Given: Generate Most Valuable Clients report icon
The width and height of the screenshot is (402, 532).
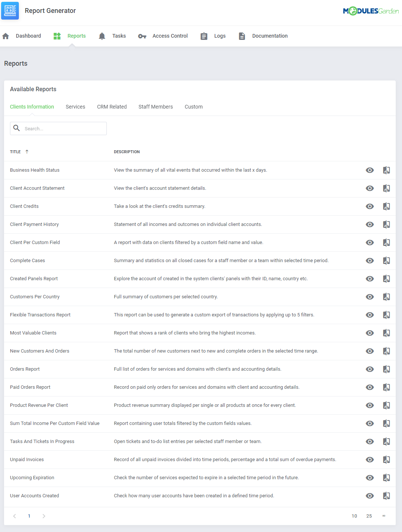Looking at the screenshot, I should click(386, 333).
